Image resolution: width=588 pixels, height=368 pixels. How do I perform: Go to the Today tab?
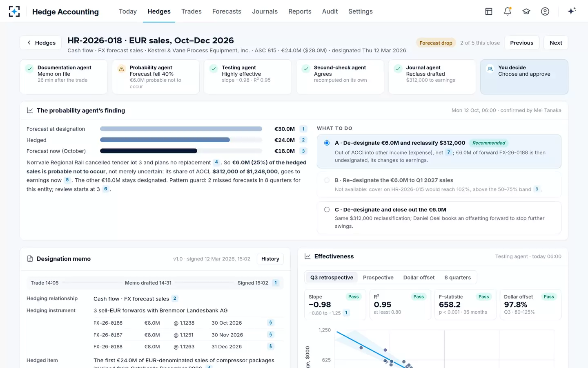(x=128, y=11)
